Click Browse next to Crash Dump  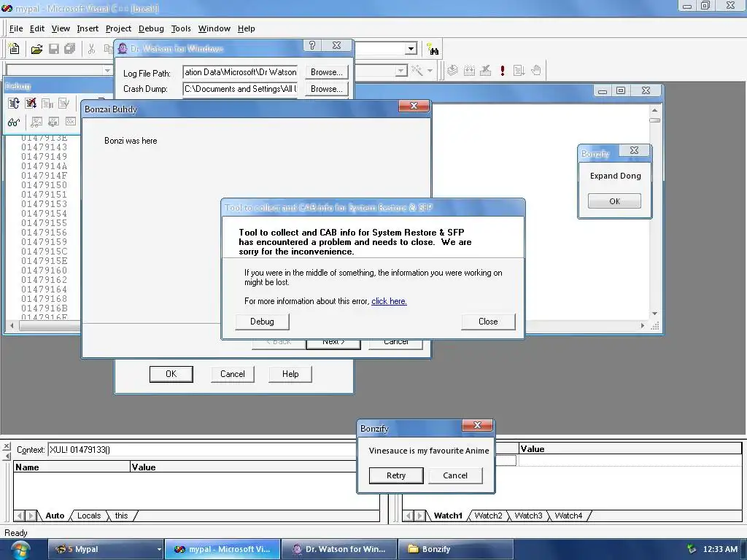pos(326,88)
